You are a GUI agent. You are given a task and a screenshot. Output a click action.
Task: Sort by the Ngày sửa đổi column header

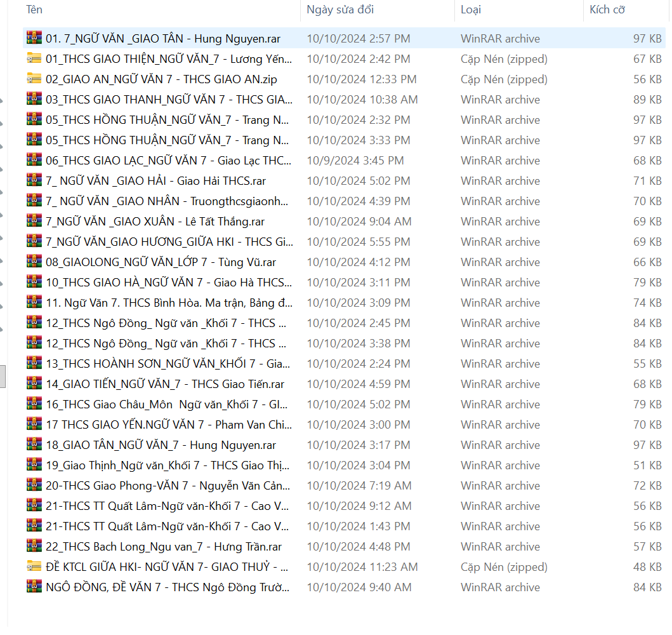pos(340,10)
